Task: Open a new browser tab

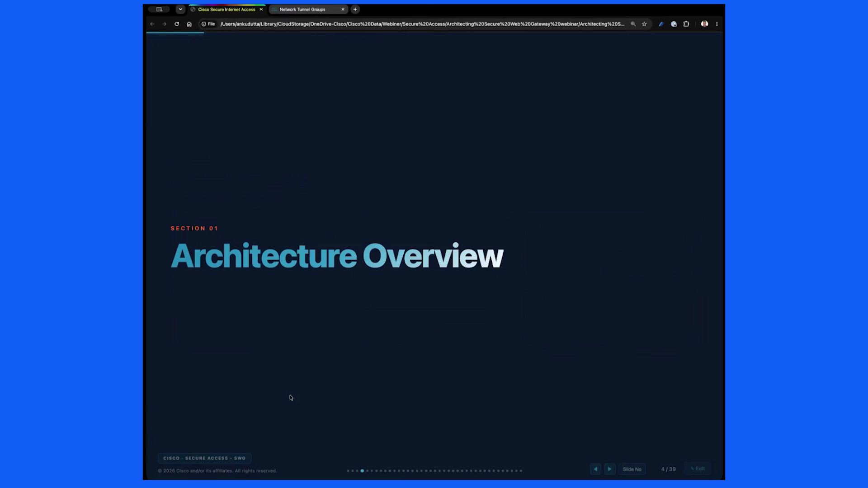Action: pos(355,9)
